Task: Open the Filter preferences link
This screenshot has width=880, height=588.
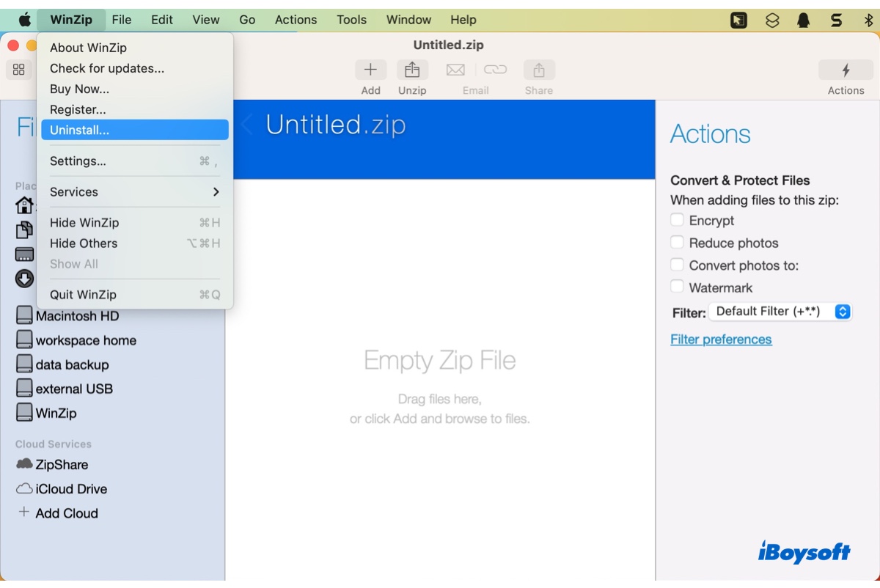Action: [x=721, y=339]
